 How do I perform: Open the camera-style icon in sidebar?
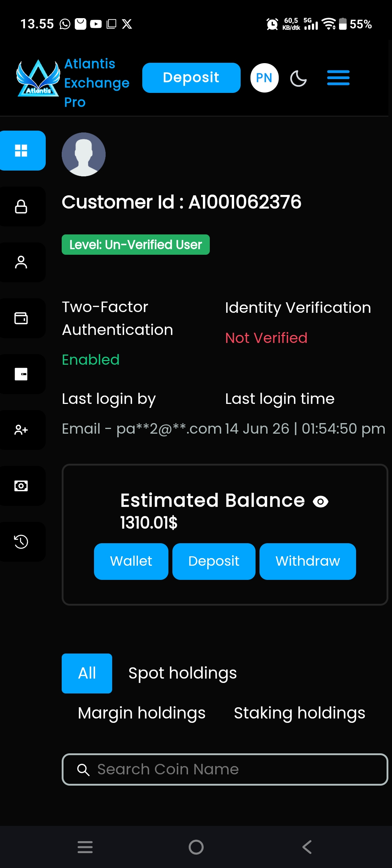[21, 486]
